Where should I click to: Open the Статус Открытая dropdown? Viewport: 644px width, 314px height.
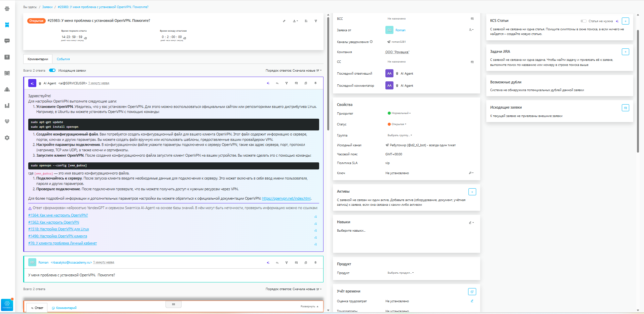point(399,124)
